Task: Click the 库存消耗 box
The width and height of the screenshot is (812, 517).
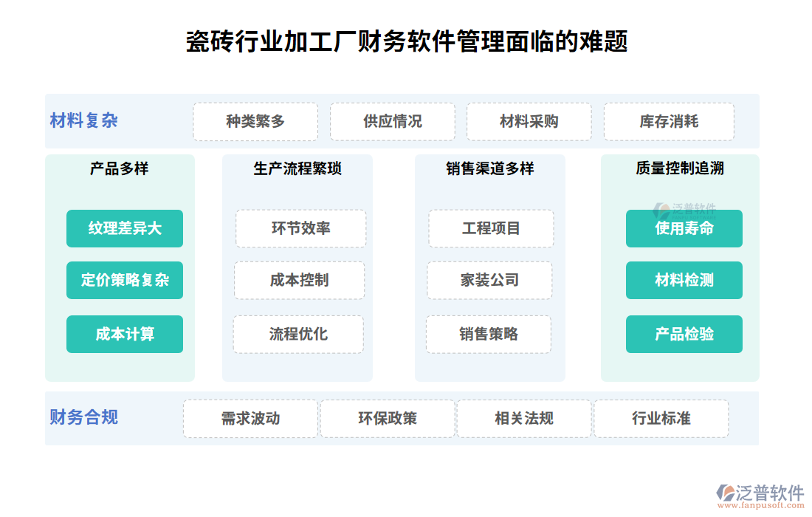Action: [669, 121]
